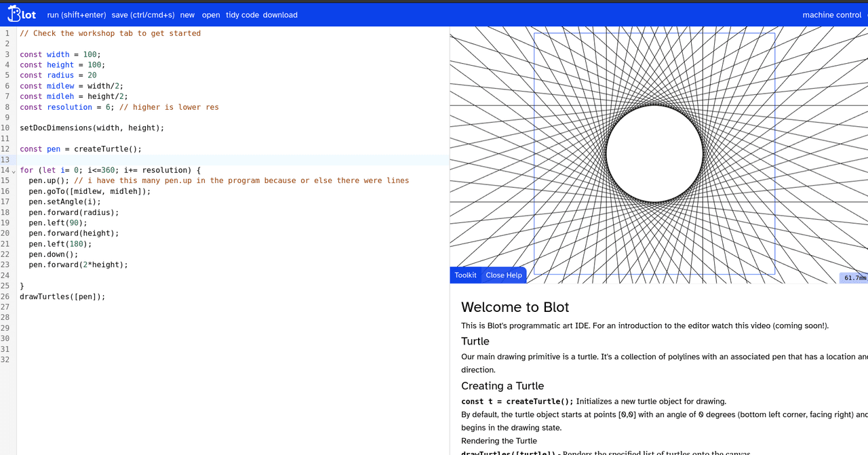Click the Welcome to Blot heading
This screenshot has height=455, width=868.
515,307
